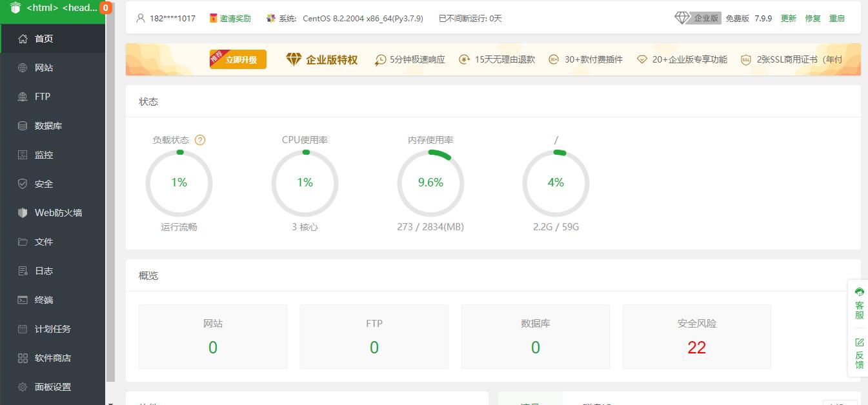
Task: Click the 状态 section heading
Action: [148, 102]
